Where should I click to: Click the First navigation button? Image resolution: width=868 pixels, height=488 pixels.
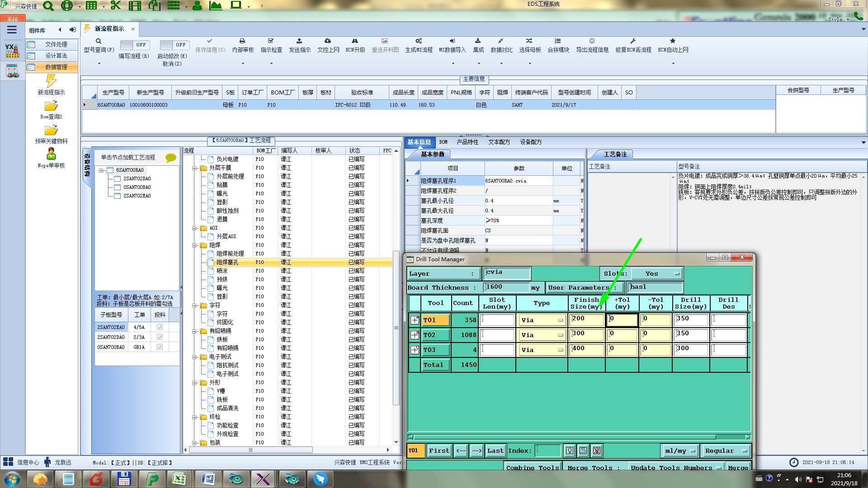439,450
